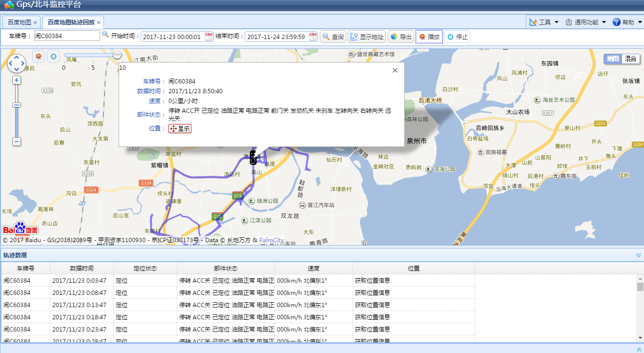Screen dimensions: 644x353
Task: Click the blue stop icon on the map
Action: (53, 56)
